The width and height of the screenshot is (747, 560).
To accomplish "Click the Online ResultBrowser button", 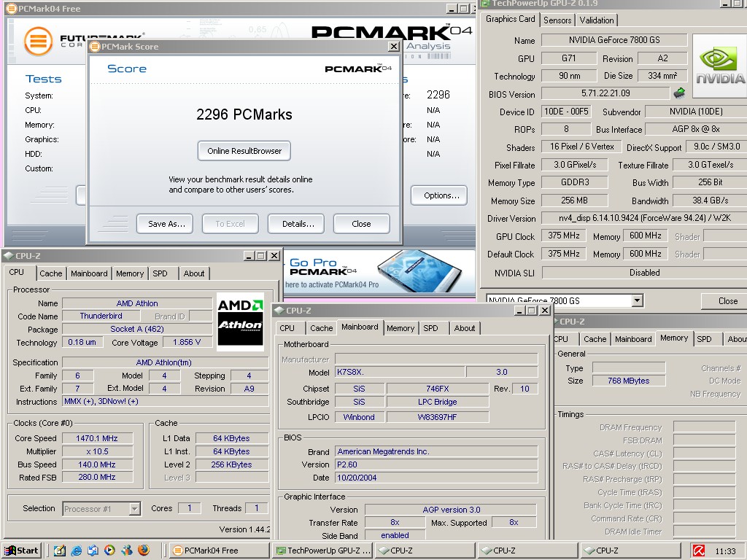I will pos(244,151).
